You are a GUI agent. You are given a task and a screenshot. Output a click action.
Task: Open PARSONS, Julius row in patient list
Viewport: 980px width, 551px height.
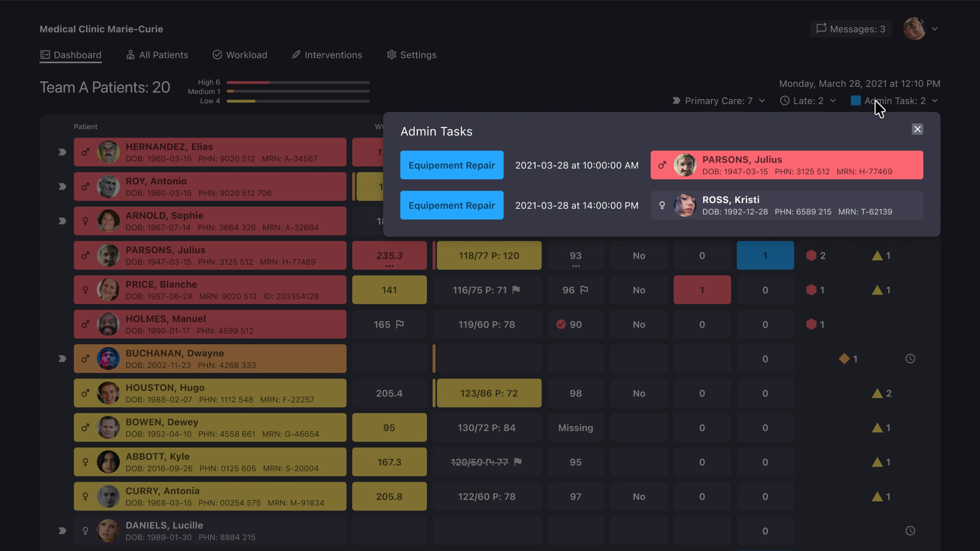[210, 255]
